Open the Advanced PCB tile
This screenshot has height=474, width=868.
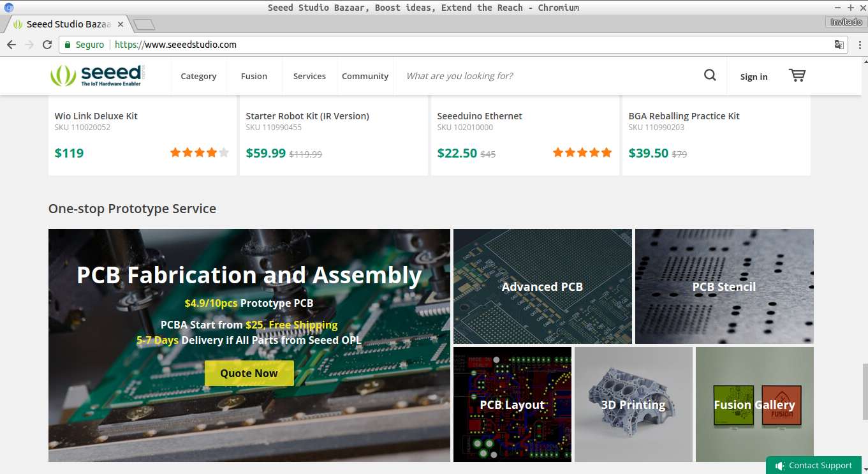tap(543, 286)
